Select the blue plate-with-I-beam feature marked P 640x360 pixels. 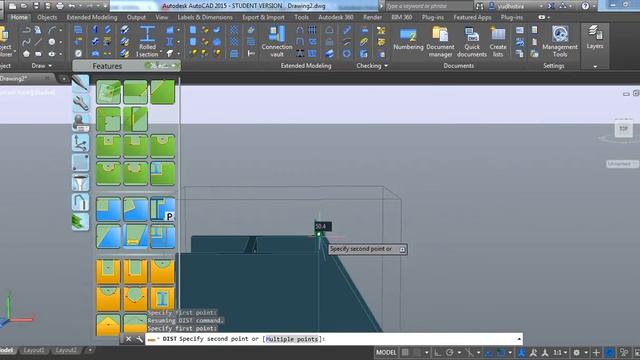[162, 209]
